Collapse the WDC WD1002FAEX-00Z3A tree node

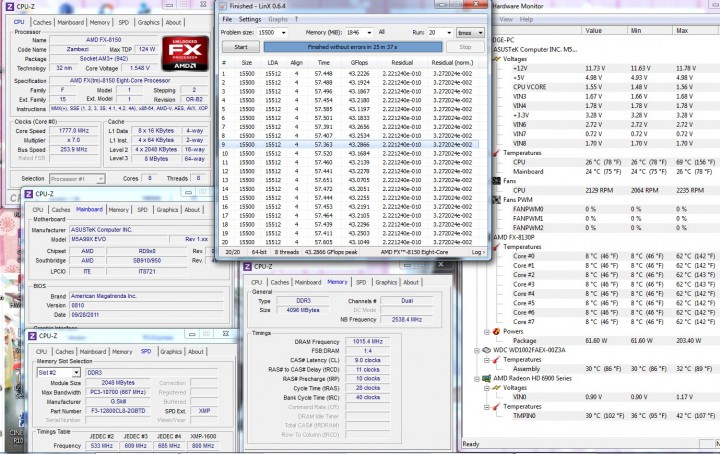pyautogui.click(x=477, y=350)
